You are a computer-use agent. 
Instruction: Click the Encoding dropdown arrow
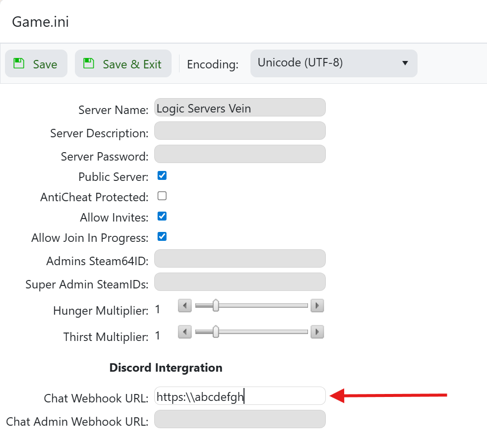tap(405, 63)
